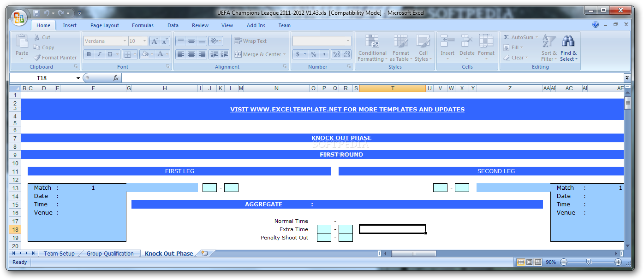Save workbook from Quick Access toolbar
The height and width of the screenshot is (280, 644).
(x=36, y=13)
